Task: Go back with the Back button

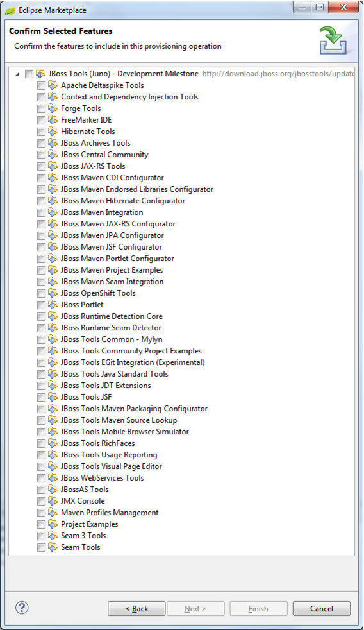Action: click(136, 609)
